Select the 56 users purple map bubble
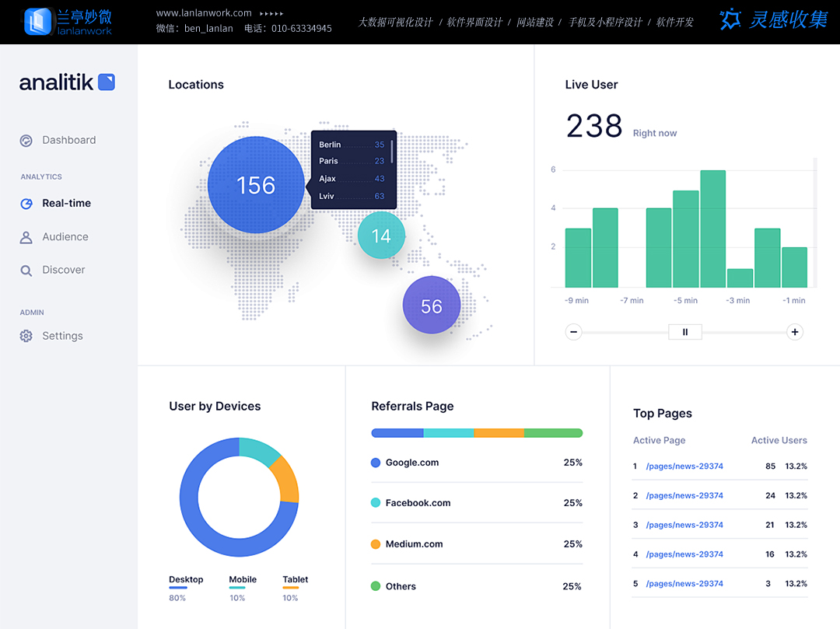Viewport: 840px width, 629px height. coord(432,306)
